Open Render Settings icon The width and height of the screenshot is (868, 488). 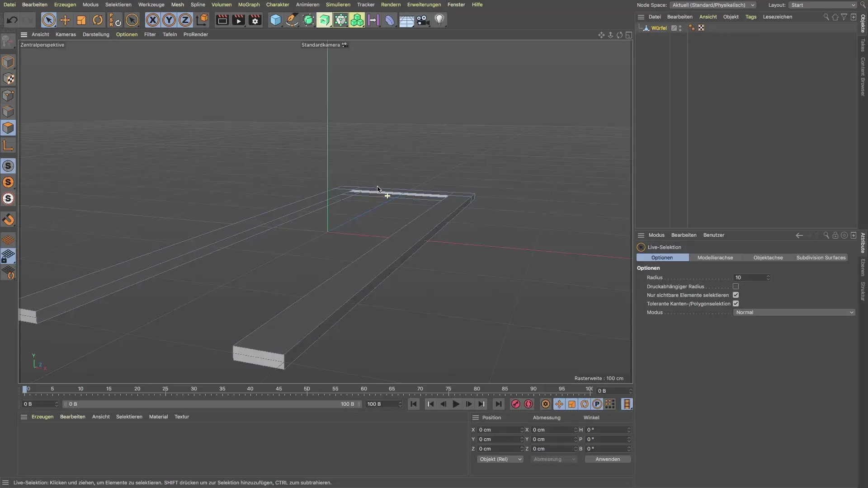(255, 20)
